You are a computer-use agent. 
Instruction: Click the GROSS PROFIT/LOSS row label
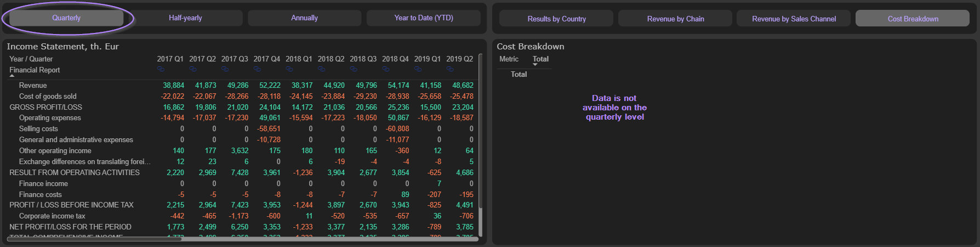[x=45, y=107]
